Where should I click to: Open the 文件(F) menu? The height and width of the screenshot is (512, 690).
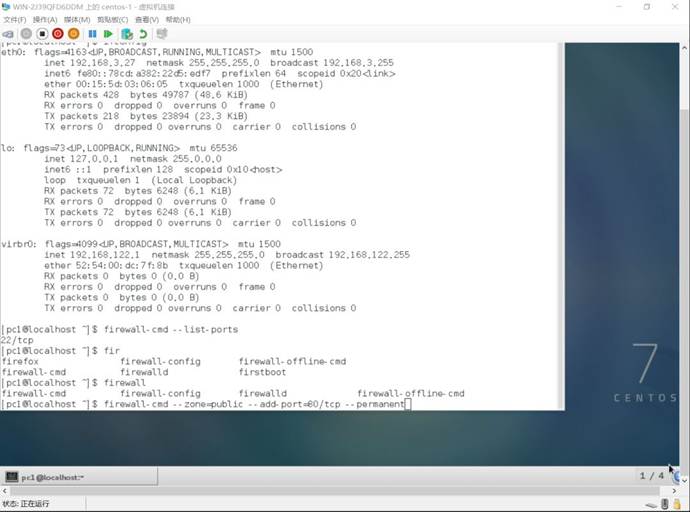coord(15,20)
